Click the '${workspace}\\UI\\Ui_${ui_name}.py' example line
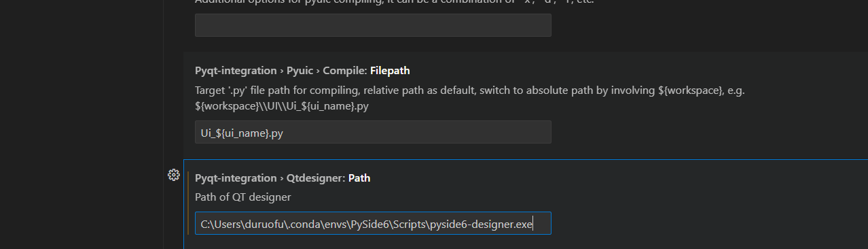 282,107
